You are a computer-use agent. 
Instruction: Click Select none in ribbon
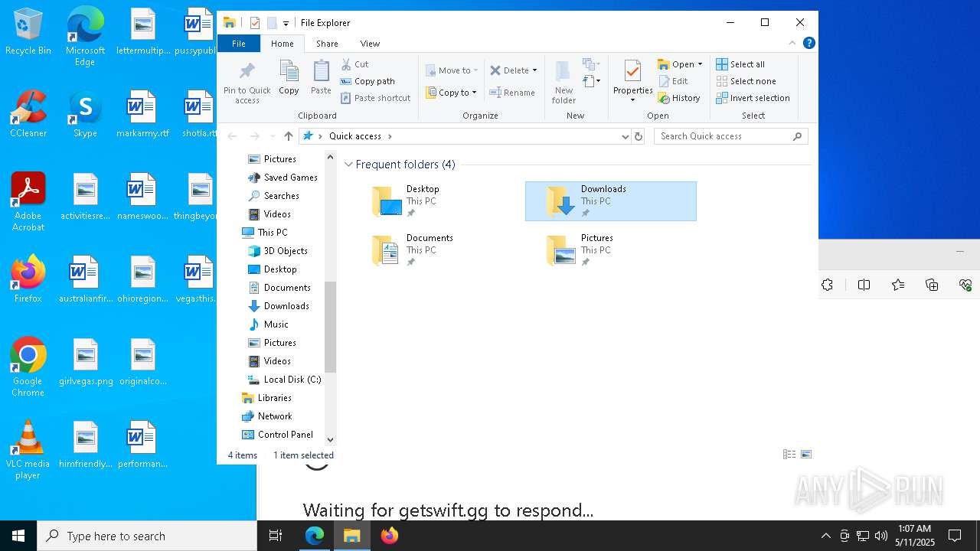(x=746, y=81)
